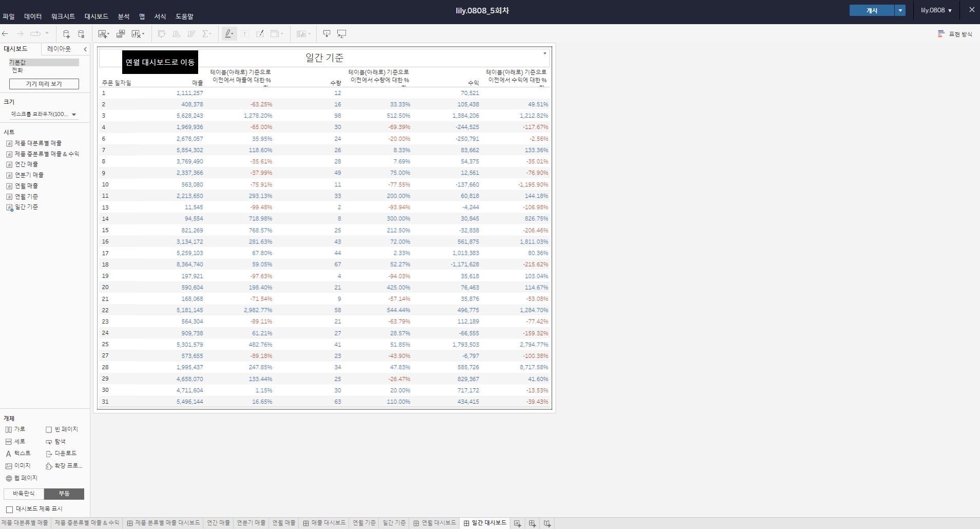Click the New Worksheet chart-plus icon

coord(102,34)
